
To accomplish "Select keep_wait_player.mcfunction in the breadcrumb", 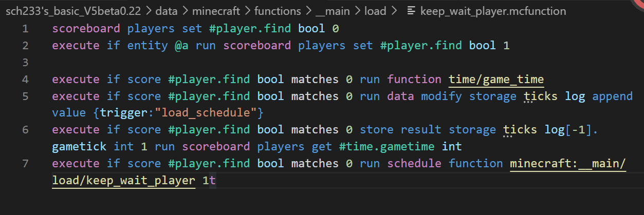I will (493, 11).
